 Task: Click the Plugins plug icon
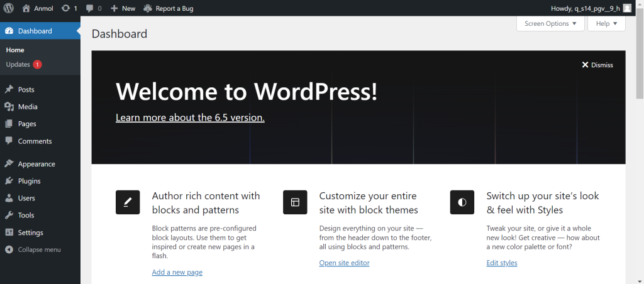point(9,181)
